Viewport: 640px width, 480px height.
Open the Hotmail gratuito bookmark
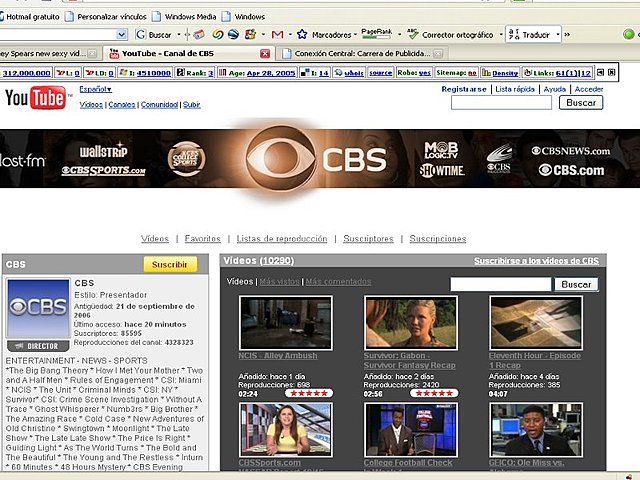(32, 17)
